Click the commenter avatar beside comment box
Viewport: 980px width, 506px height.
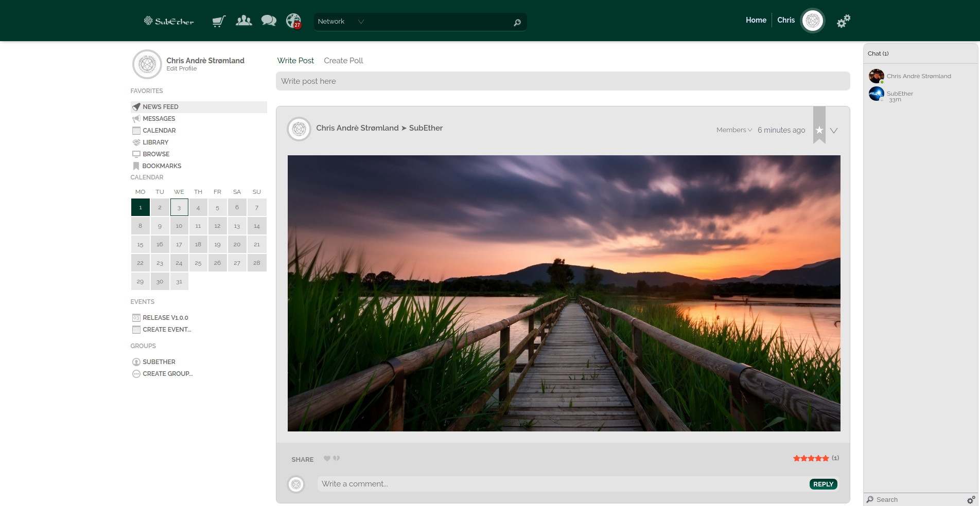[x=296, y=484]
